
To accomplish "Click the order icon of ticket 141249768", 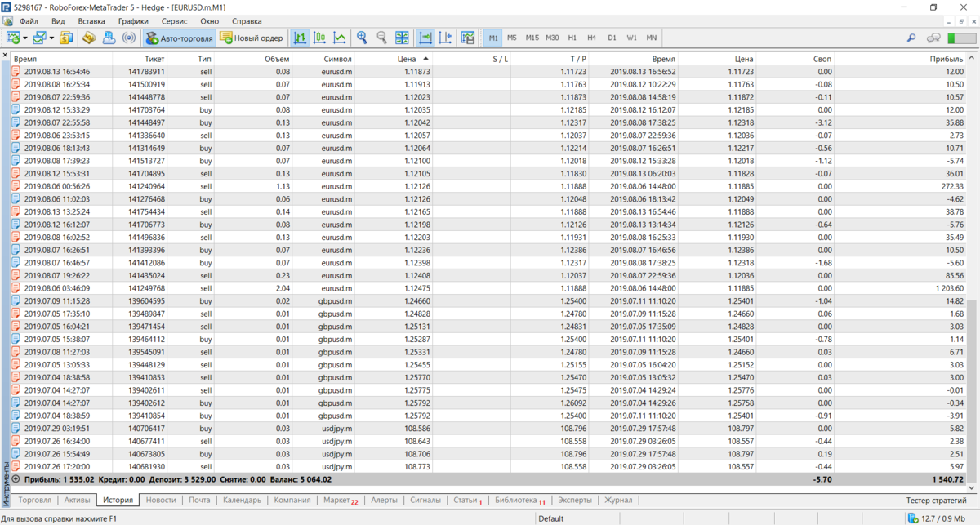I will 16,288.
